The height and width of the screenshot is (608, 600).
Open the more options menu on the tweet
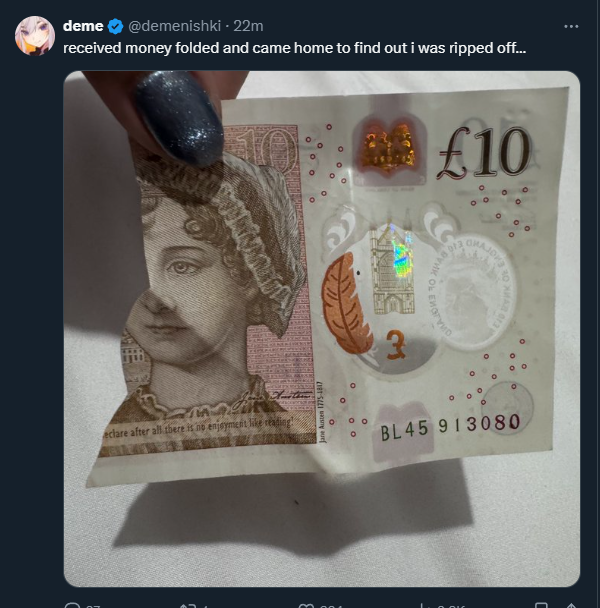(x=571, y=26)
